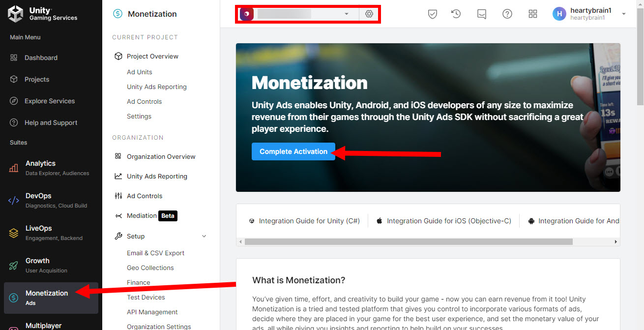Viewport: 644px width, 330px height.
Task: Expand the heartybrain1 account menu arrow
Action: click(x=624, y=14)
